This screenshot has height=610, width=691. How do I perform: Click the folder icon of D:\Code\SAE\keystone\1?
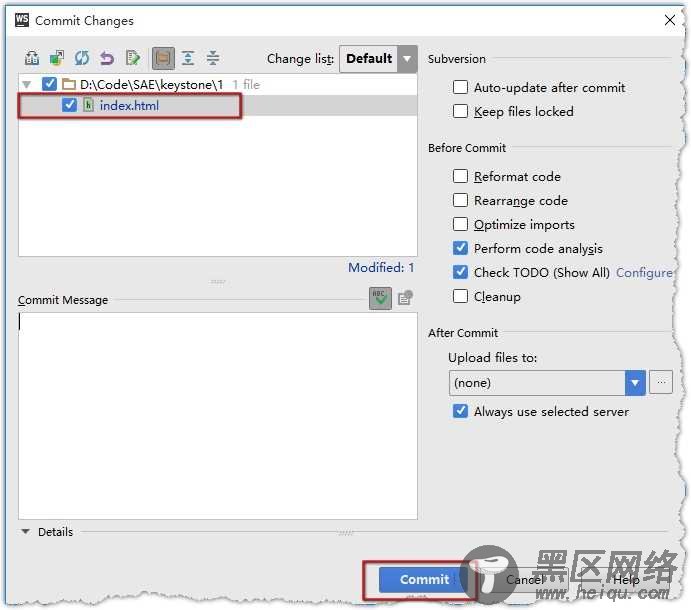click(x=69, y=84)
